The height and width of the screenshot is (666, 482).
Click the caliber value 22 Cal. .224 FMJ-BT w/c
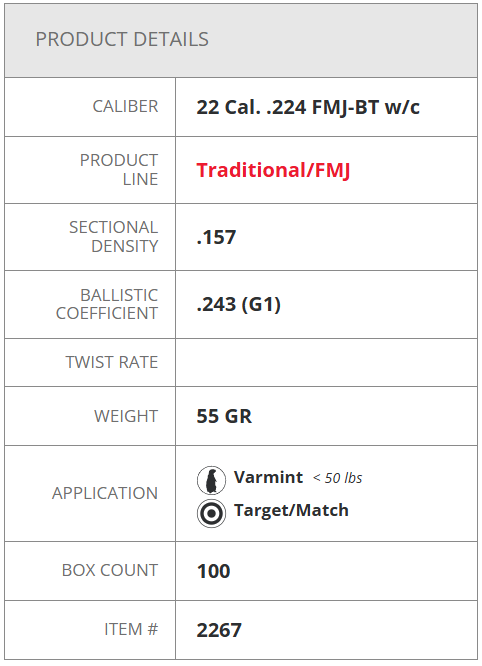coord(308,107)
